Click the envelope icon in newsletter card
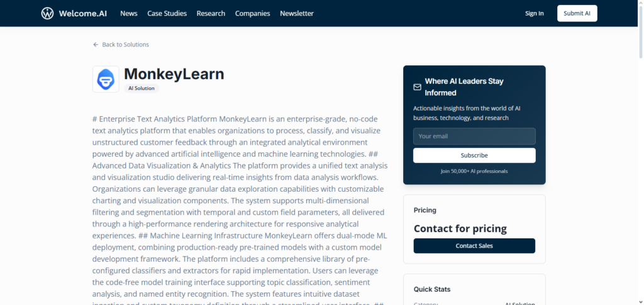644x305 pixels. click(418, 87)
